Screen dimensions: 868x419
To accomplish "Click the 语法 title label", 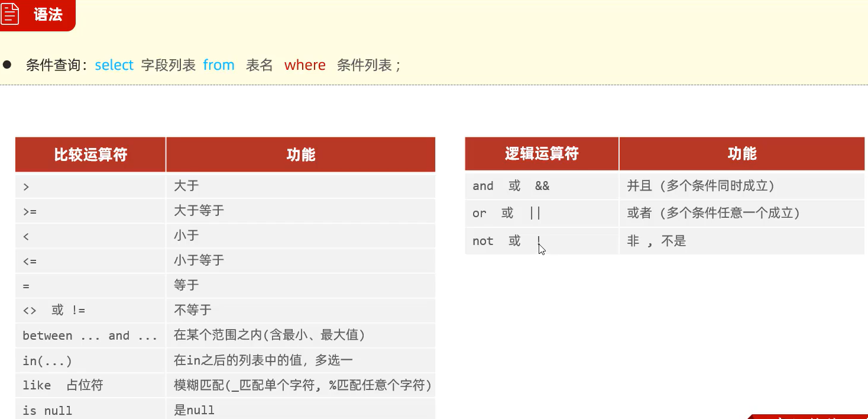I will 48,15.
